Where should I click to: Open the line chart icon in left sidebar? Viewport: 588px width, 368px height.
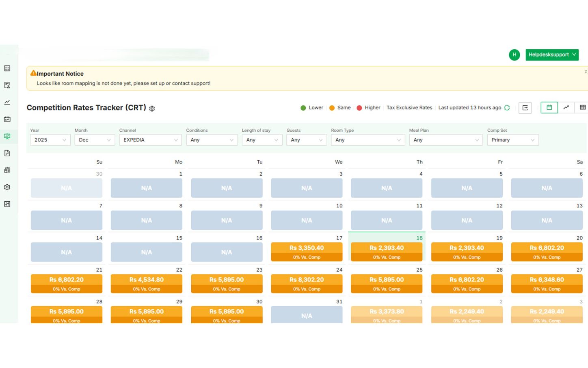tap(7, 102)
